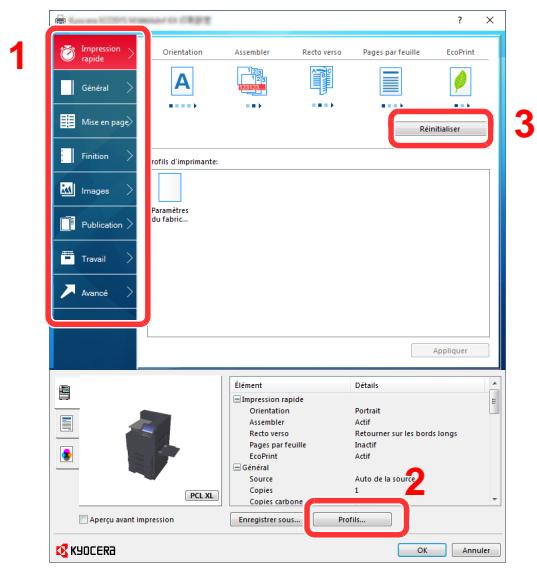The width and height of the screenshot is (537, 568).
Task: Open the Finition tab
Action: click(95, 156)
